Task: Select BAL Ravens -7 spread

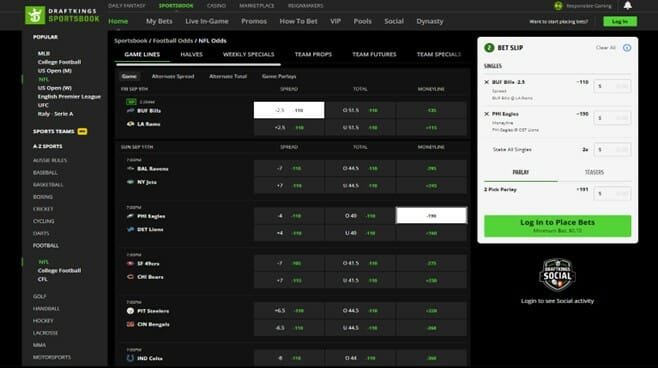Action: point(289,168)
